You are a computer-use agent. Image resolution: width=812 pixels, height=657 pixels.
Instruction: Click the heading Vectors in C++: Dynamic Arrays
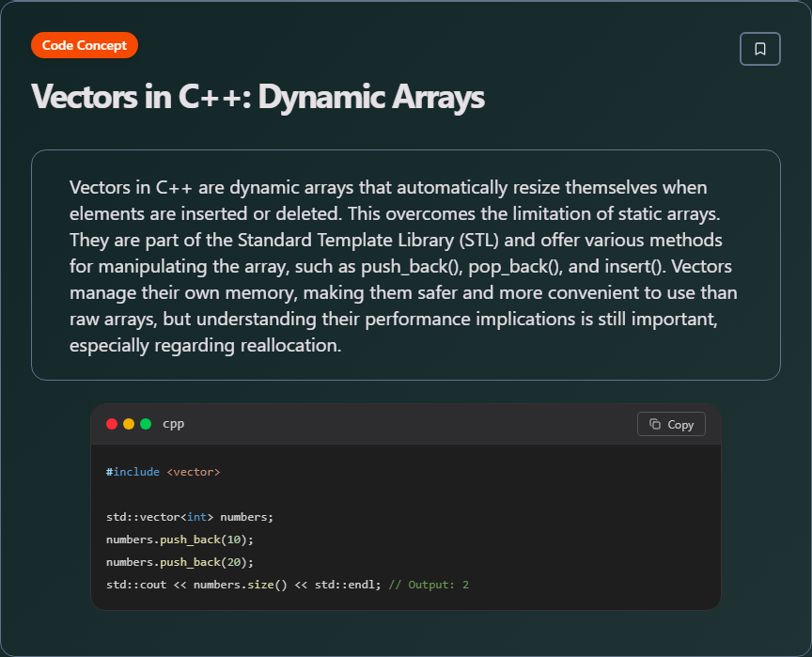(x=258, y=96)
